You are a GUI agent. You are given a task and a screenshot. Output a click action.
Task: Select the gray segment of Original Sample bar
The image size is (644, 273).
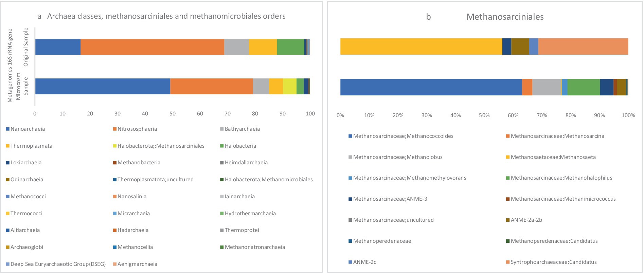(x=236, y=47)
